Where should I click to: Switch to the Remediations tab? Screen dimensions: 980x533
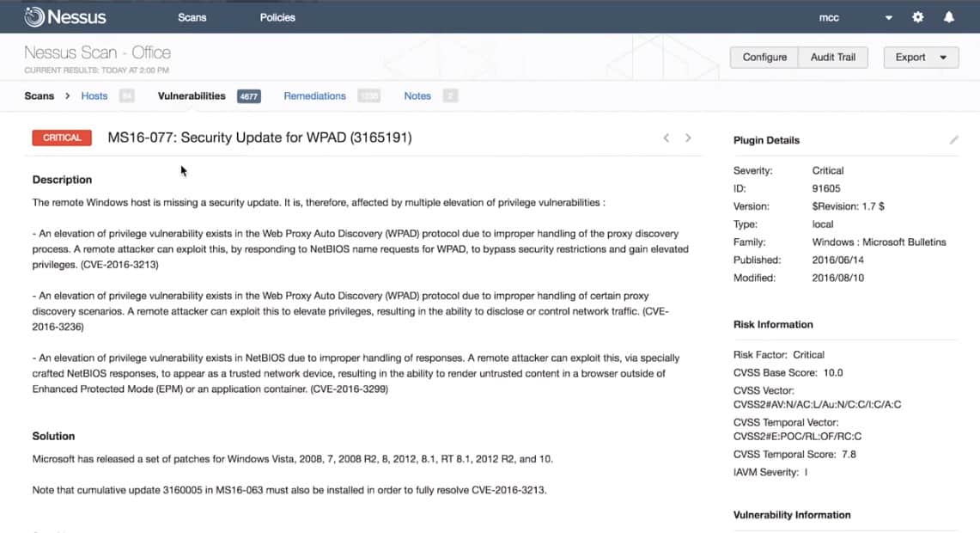click(314, 95)
